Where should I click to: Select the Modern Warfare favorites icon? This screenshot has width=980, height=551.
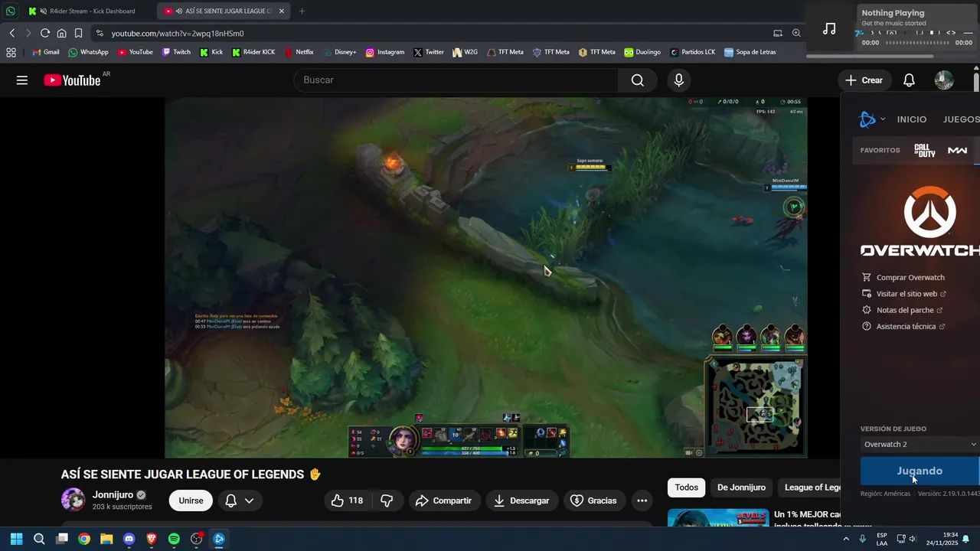click(x=957, y=150)
